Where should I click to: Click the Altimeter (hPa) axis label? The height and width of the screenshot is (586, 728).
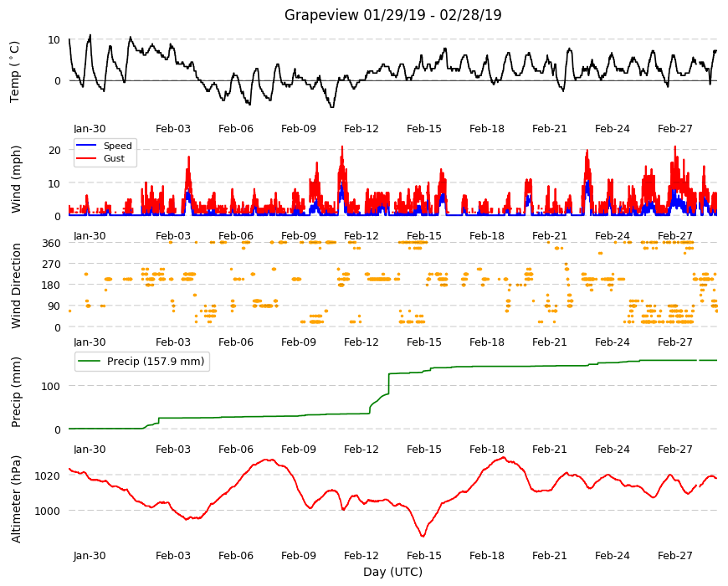(16, 499)
